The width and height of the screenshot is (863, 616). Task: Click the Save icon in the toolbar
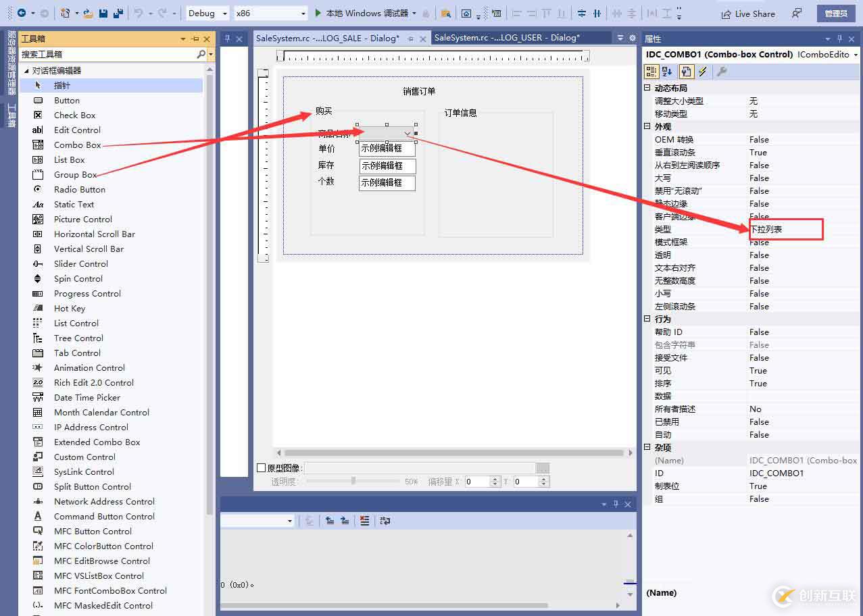103,13
